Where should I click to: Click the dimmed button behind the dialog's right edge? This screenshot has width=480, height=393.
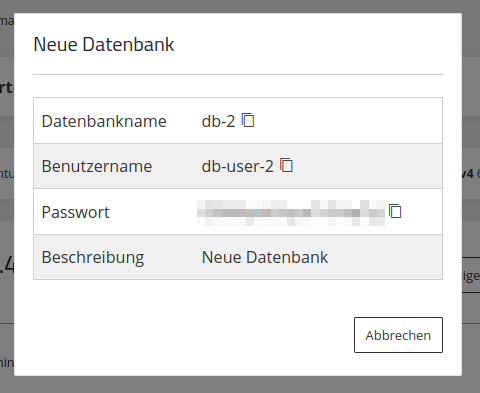[471, 275]
